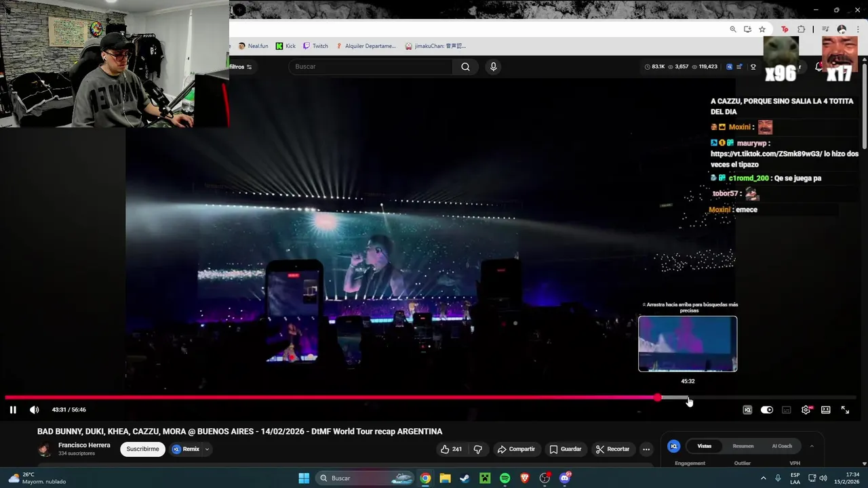Screen dimensions: 868x488
Task: Open Chrome from the taskbar
Action: (x=425, y=478)
